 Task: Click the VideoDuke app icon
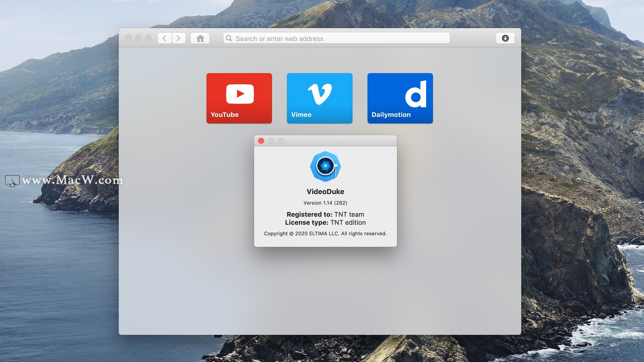tap(326, 166)
